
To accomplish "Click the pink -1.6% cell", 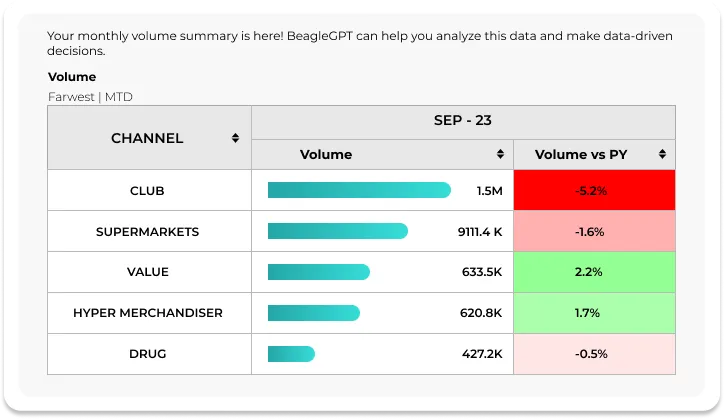I will coord(594,232).
